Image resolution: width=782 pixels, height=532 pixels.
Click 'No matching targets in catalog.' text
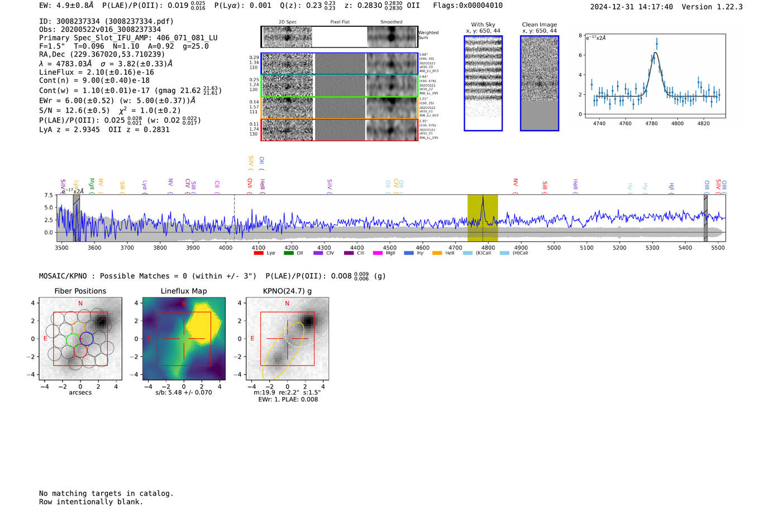(x=106, y=493)
